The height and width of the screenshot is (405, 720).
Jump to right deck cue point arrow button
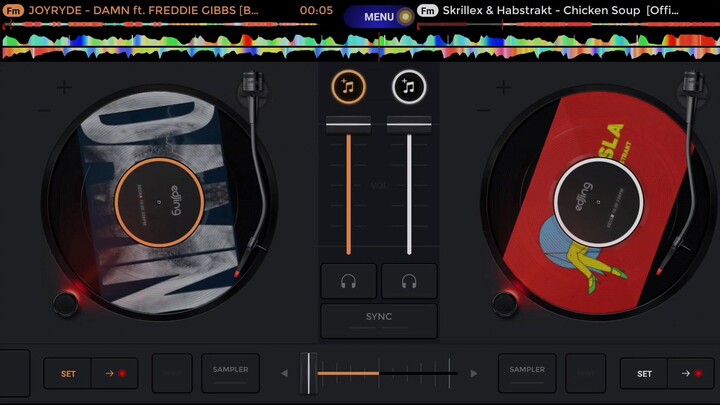[x=691, y=374]
